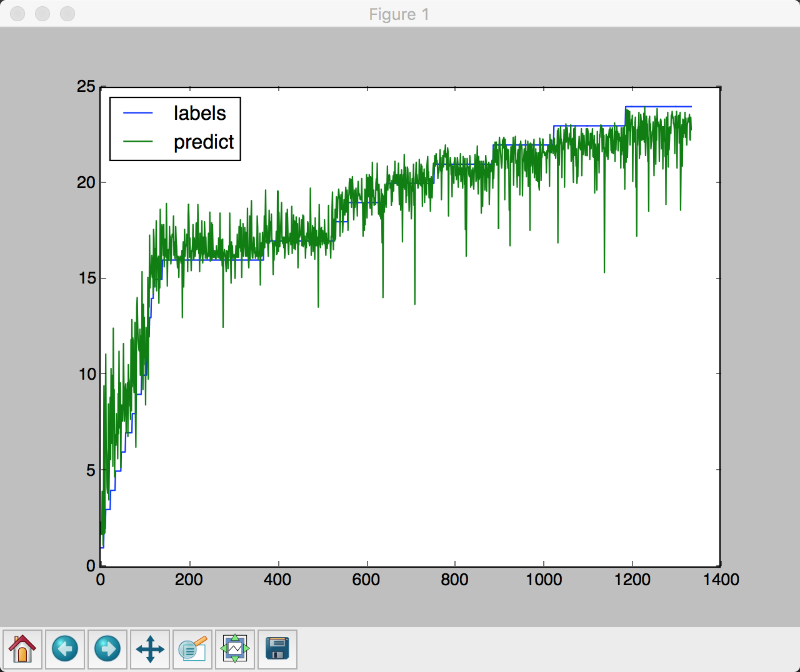
Task: Activate the Pan axes tool
Action: [150, 650]
